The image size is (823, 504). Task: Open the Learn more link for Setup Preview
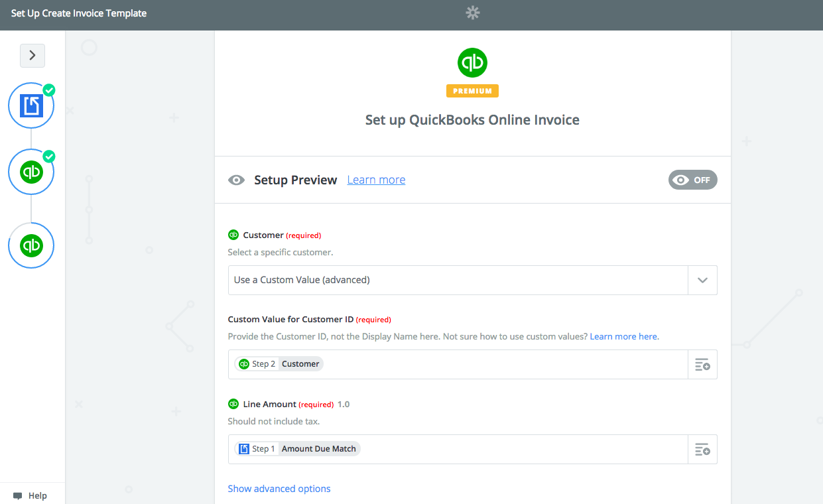pyautogui.click(x=376, y=180)
